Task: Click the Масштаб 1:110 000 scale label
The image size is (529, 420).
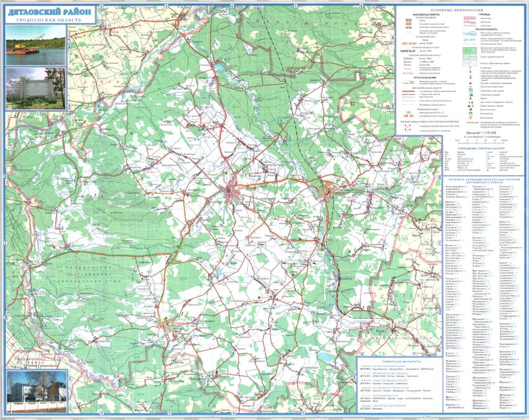Action: (x=481, y=133)
